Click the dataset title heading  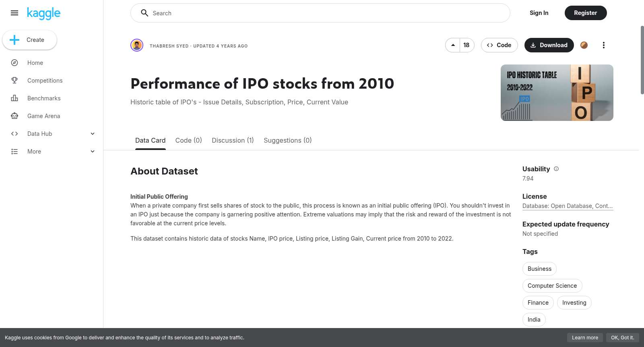pyautogui.click(x=262, y=84)
